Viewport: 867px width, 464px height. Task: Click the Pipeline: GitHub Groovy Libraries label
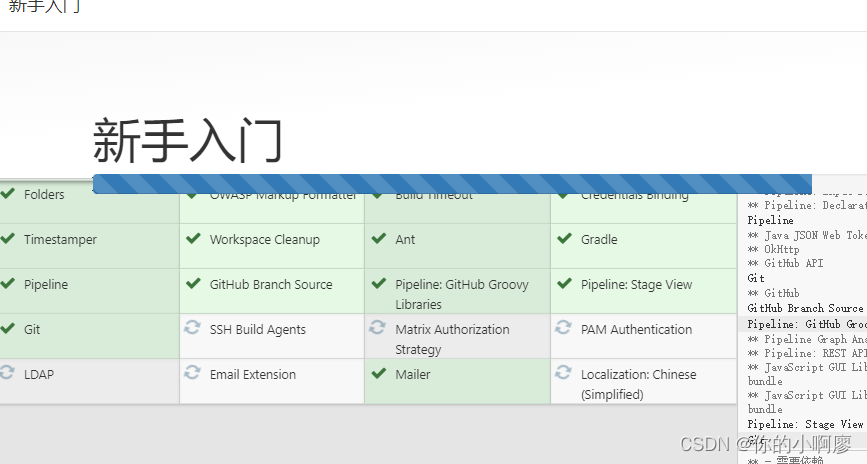[462, 294]
